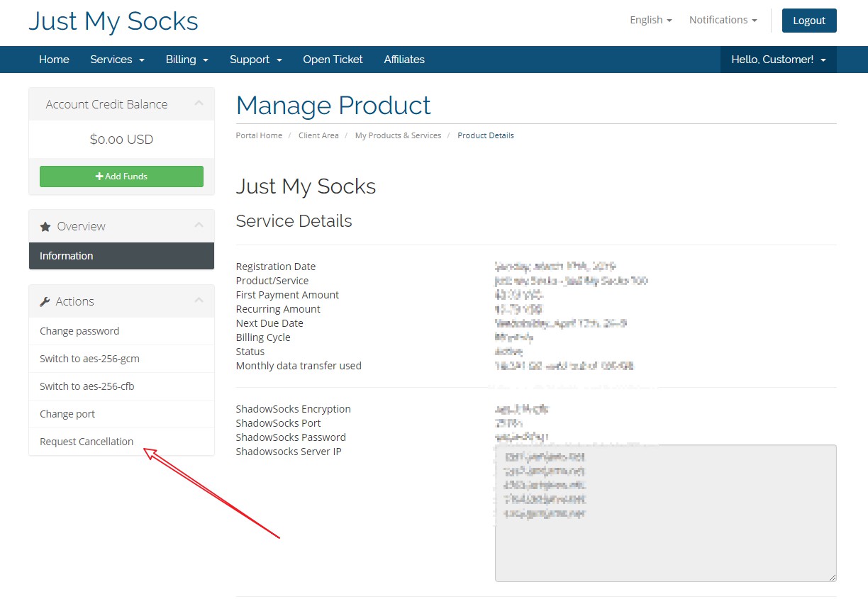Click the Change port action
The image size is (868, 599).
(67, 414)
